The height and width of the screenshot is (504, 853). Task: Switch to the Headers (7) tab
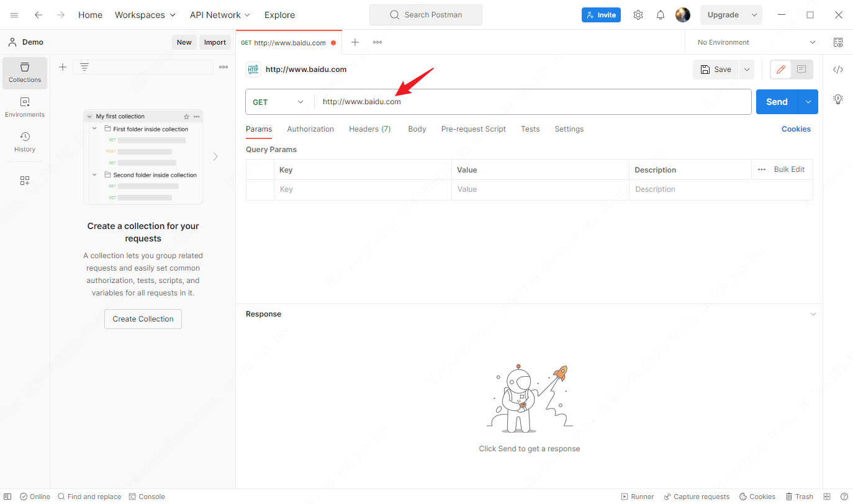tap(370, 129)
